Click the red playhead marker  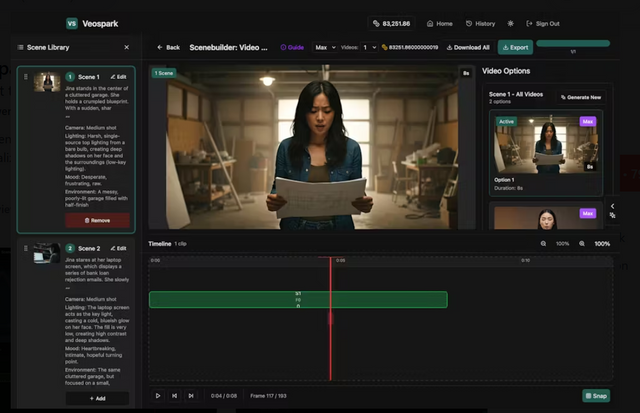click(331, 318)
